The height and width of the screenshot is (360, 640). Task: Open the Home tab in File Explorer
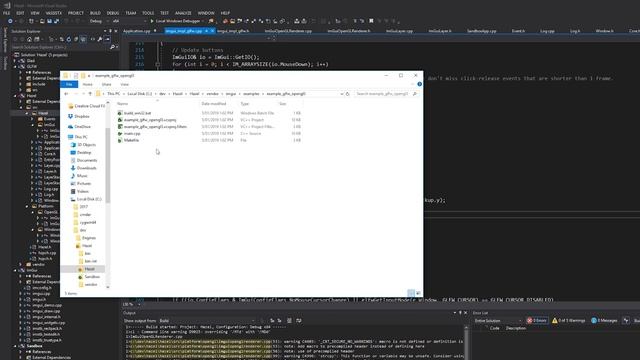point(87,84)
